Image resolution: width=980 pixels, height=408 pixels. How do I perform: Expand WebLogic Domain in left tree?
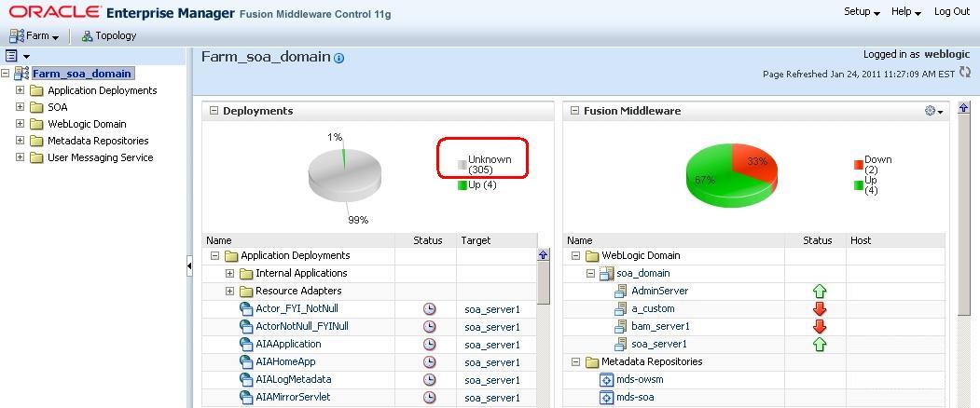point(20,124)
